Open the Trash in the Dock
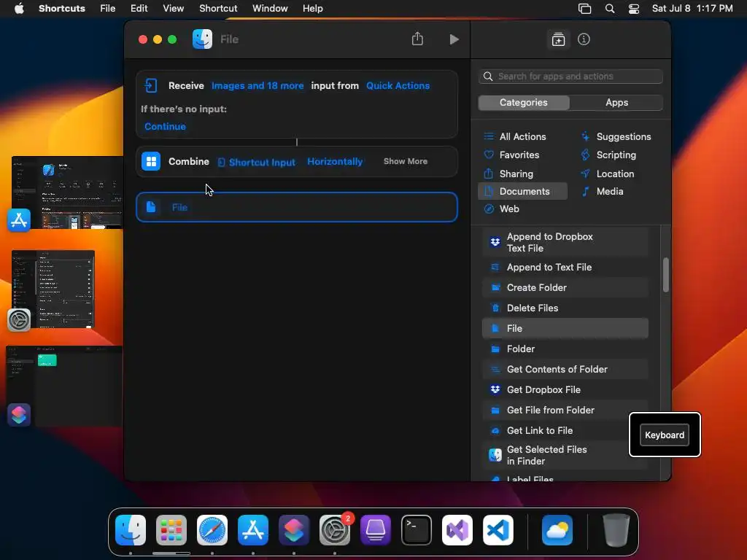The width and height of the screenshot is (747, 560). [x=616, y=529]
